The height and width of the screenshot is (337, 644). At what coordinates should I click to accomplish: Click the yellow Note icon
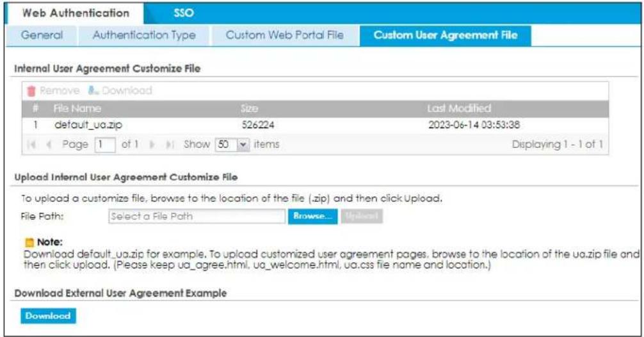(29, 242)
